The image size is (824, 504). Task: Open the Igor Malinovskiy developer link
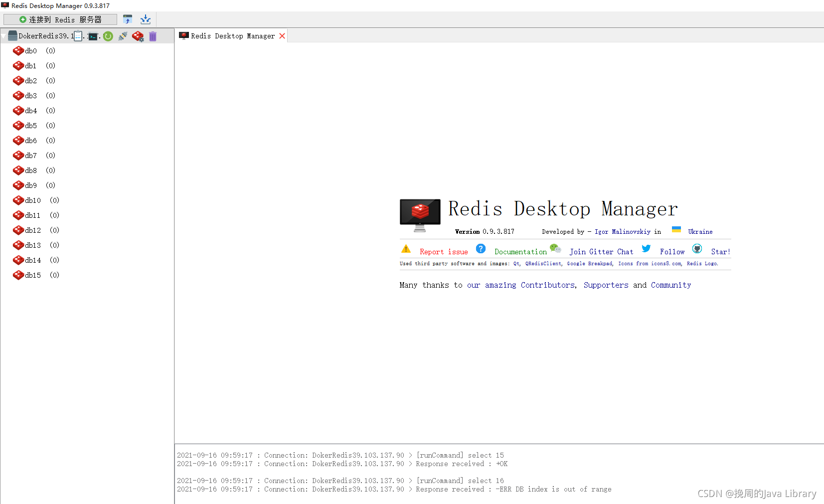click(x=623, y=232)
